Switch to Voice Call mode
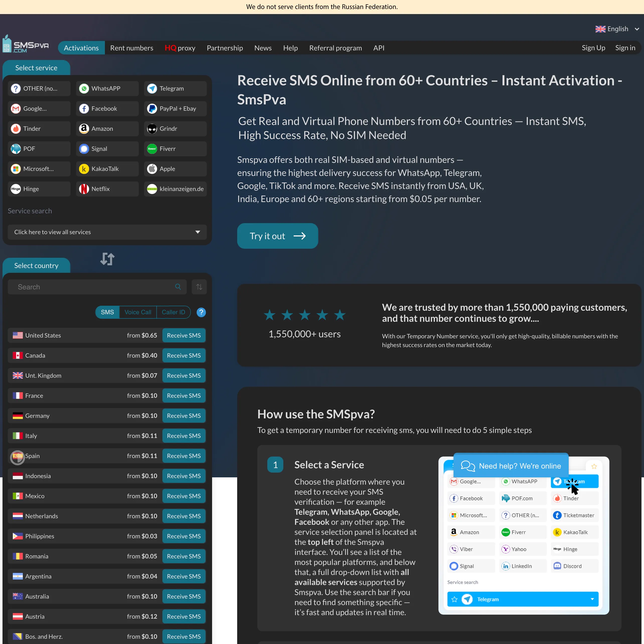Image resolution: width=644 pixels, height=644 pixels. click(x=138, y=312)
